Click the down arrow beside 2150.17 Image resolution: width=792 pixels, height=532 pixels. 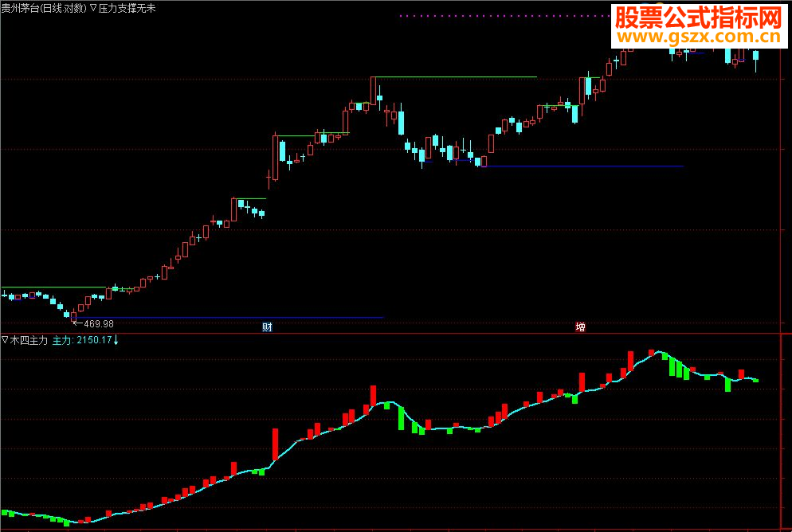pyautogui.click(x=116, y=340)
